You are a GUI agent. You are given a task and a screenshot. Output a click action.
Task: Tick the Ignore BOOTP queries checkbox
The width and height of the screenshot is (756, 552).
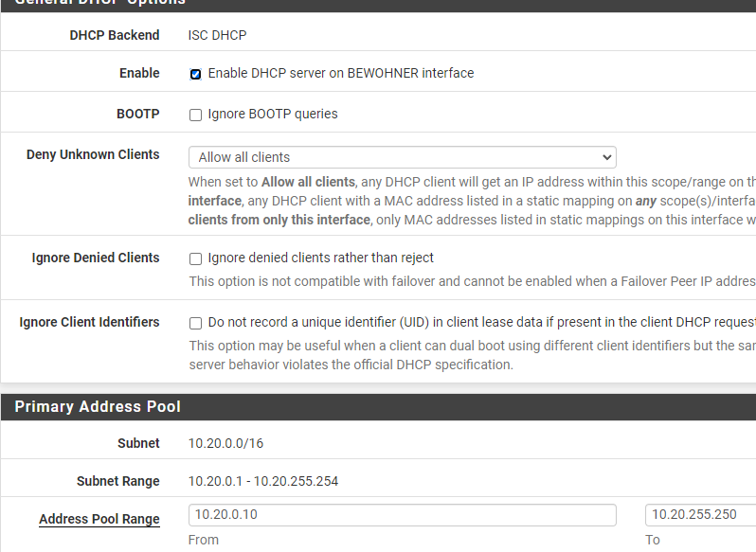click(x=195, y=115)
